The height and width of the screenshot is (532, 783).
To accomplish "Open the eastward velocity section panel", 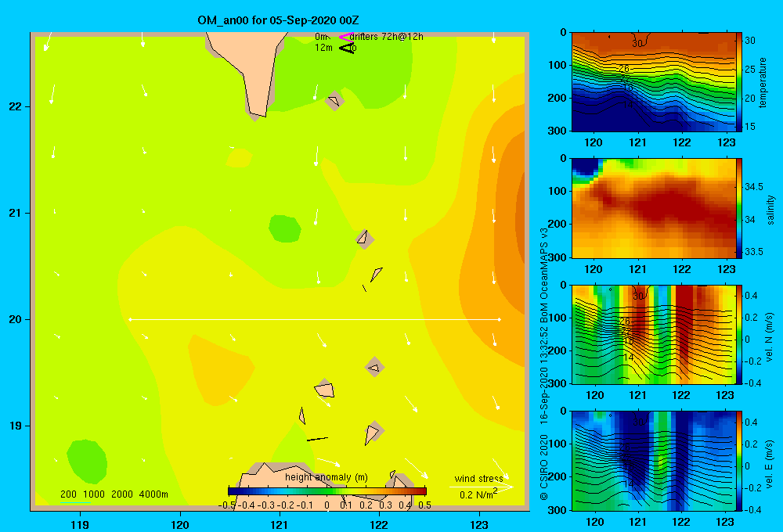I will 654,461.
